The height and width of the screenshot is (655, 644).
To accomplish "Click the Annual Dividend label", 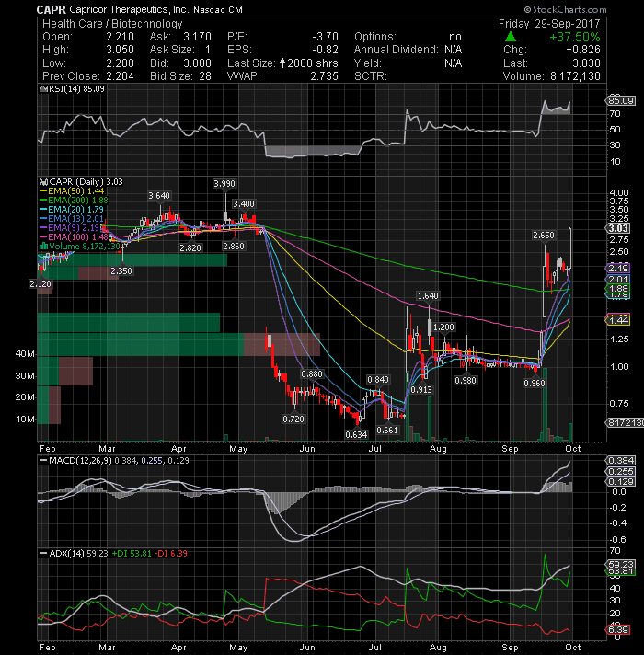I will [396, 50].
